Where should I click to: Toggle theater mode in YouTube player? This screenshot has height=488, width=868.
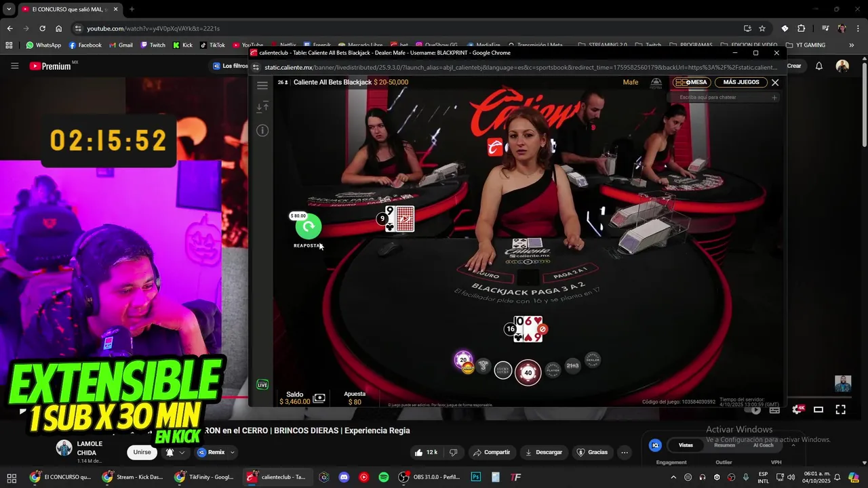pyautogui.click(x=818, y=409)
